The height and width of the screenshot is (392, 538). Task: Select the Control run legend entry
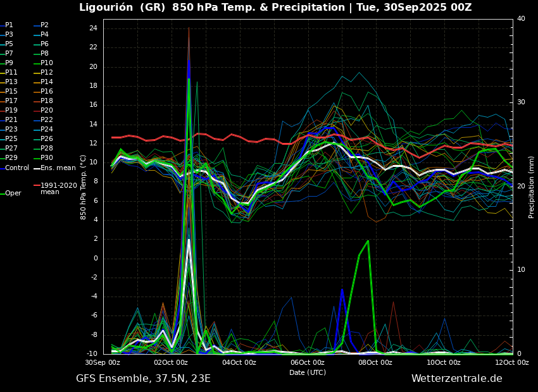click(16, 168)
